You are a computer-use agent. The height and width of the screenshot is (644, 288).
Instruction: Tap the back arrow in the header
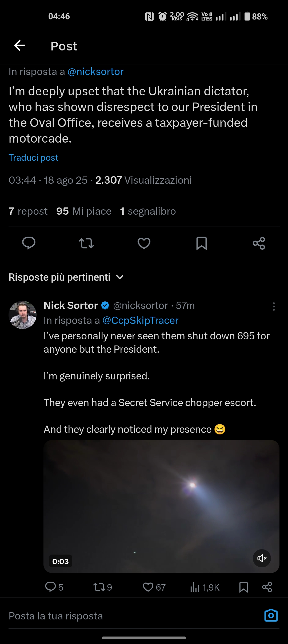tap(20, 45)
